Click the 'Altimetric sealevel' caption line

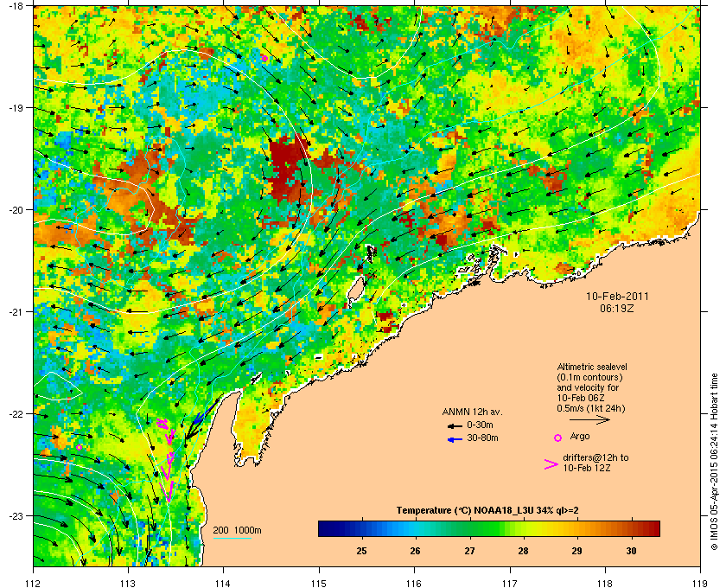point(592,367)
